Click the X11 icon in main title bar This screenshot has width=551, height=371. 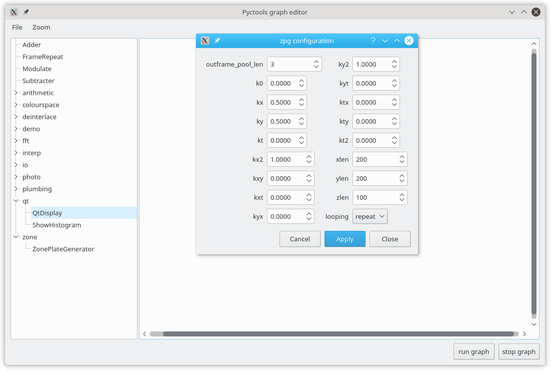click(x=14, y=12)
